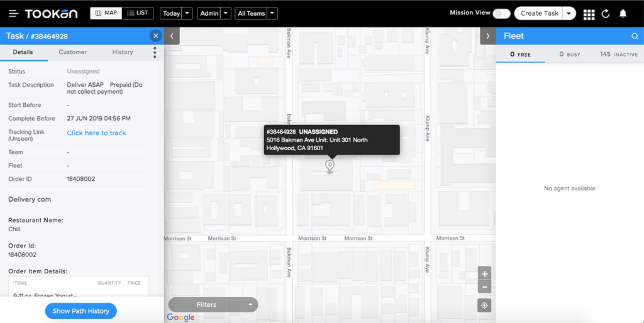The width and height of the screenshot is (644, 323).
Task: Open the hamburger navigation menu
Action: click(14, 14)
